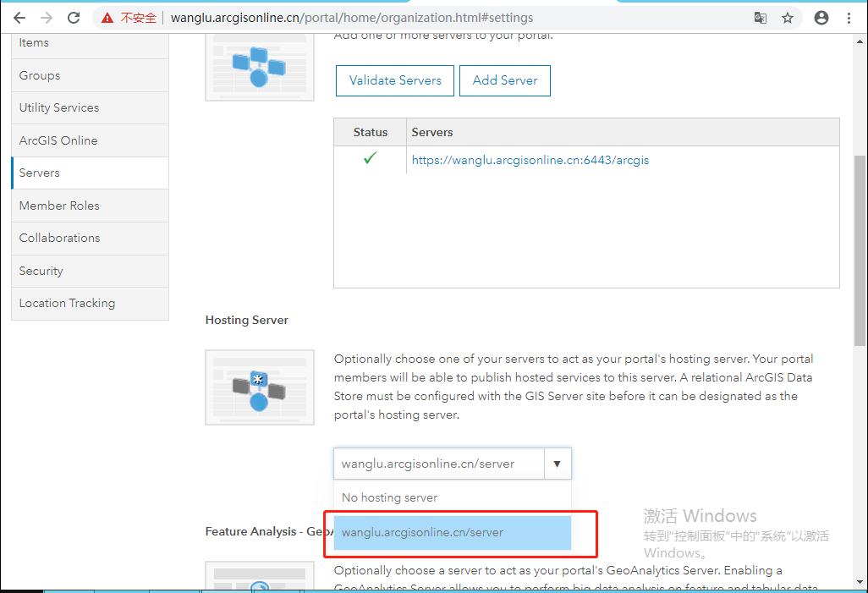
Task: Click the green checkmark status icon
Action: (x=370, y=158)
